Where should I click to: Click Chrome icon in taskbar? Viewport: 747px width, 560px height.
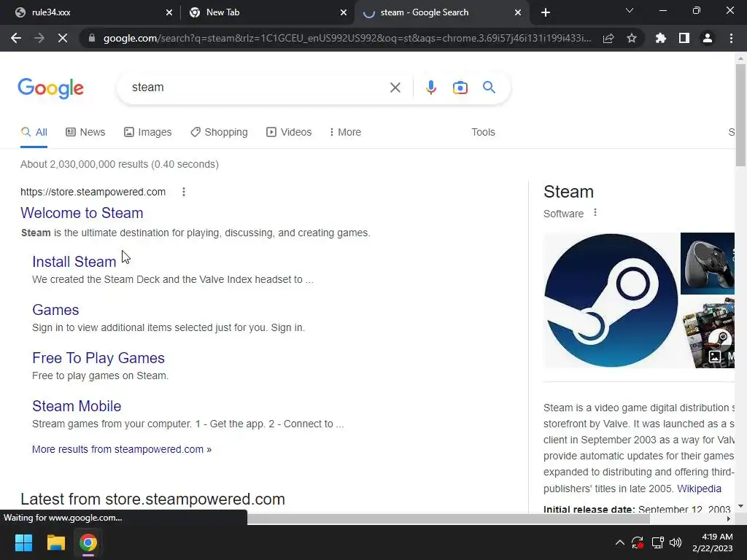click(88, 542)
